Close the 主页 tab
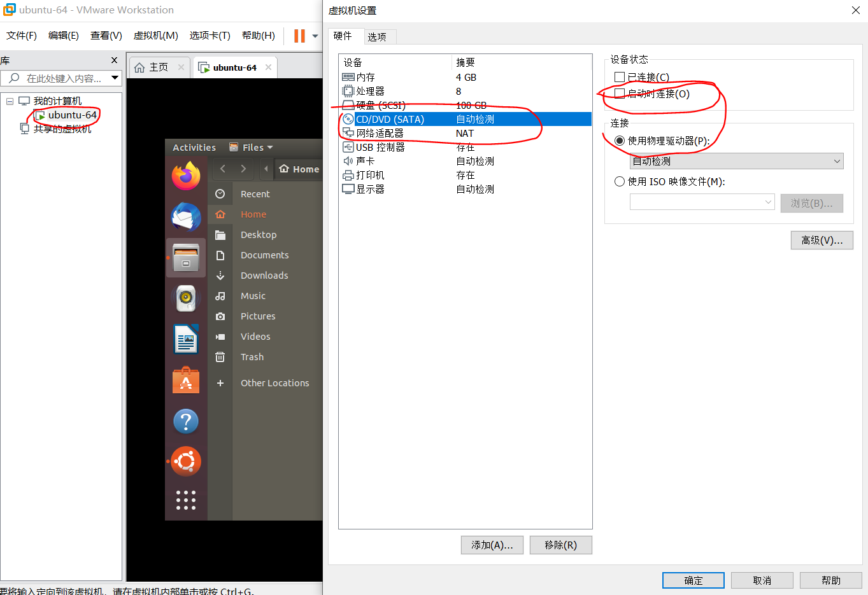The width and height of the screenshot is (868, 595). coord(181,67)
